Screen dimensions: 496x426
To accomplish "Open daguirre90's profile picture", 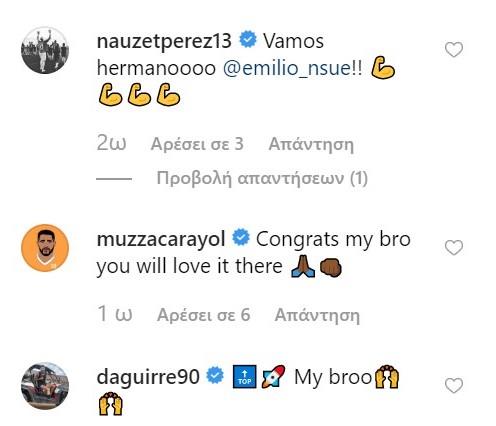I will click(x=45, y=386).
